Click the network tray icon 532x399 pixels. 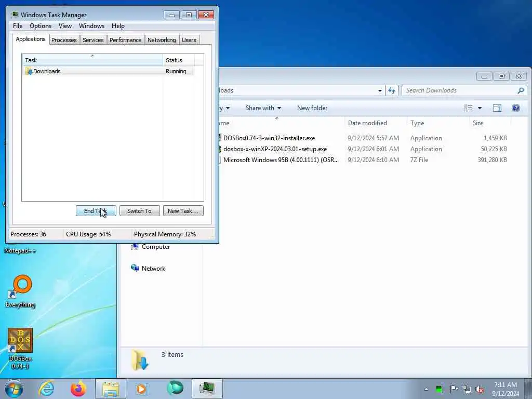tap(467, 389)
